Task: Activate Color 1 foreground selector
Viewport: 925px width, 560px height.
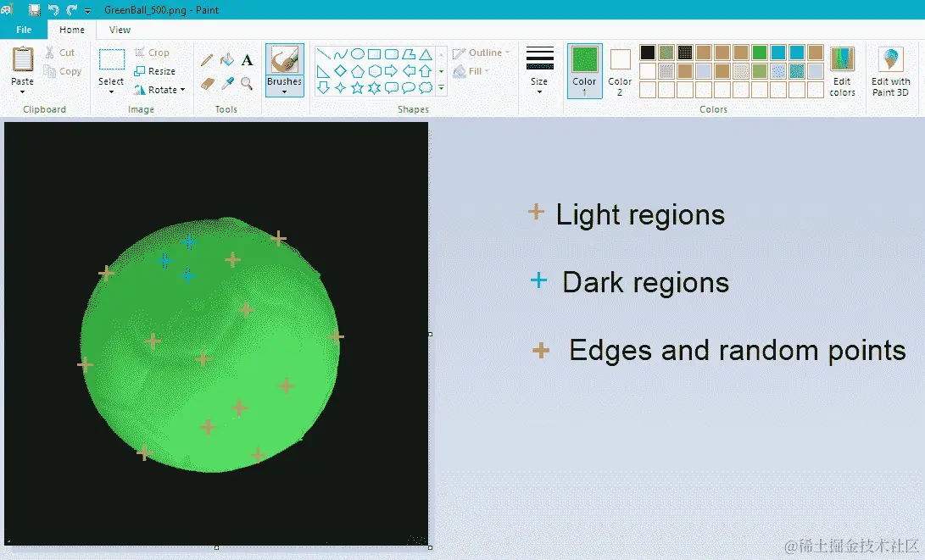Action: (x=585, y=70)
